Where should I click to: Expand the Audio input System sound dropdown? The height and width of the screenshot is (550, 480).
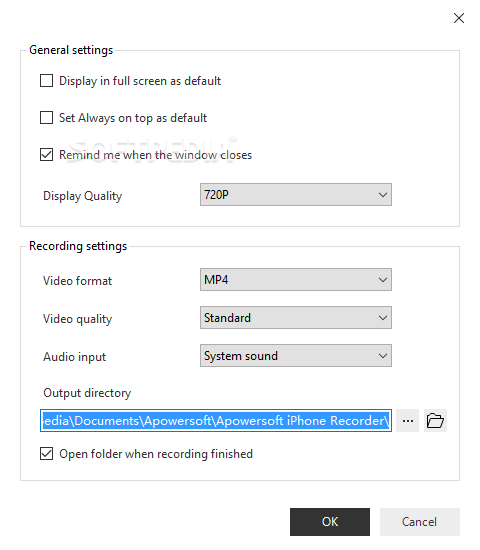pyautogui.click(x=296, y=355)
